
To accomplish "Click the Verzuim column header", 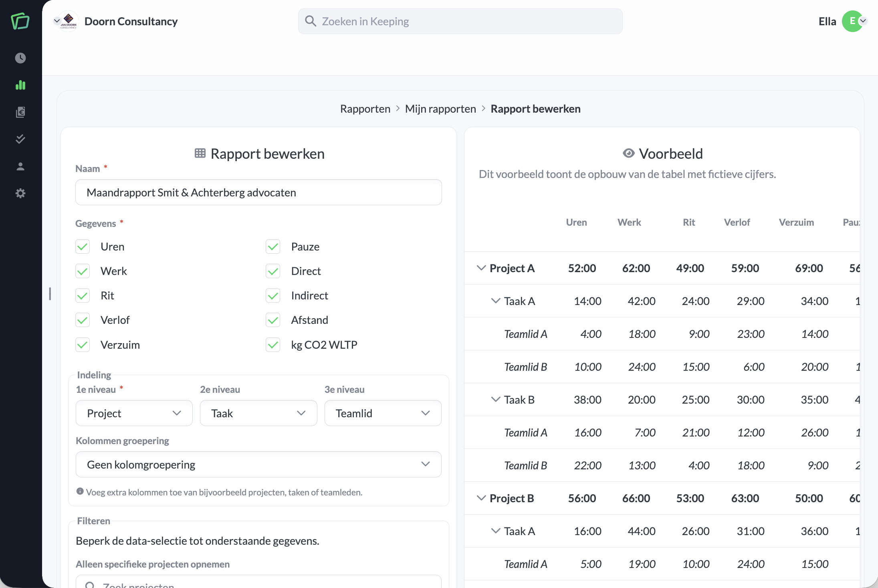I will 796,222.
